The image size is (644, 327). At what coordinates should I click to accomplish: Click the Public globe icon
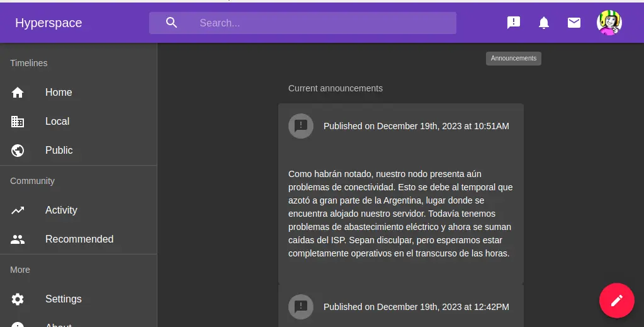coord(18,151)
